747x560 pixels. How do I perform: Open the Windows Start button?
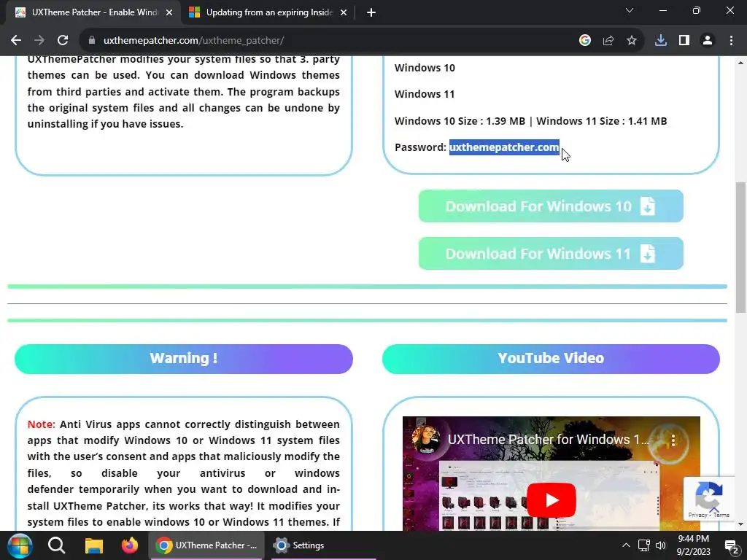pyautogui.click(x=19, y=545)
